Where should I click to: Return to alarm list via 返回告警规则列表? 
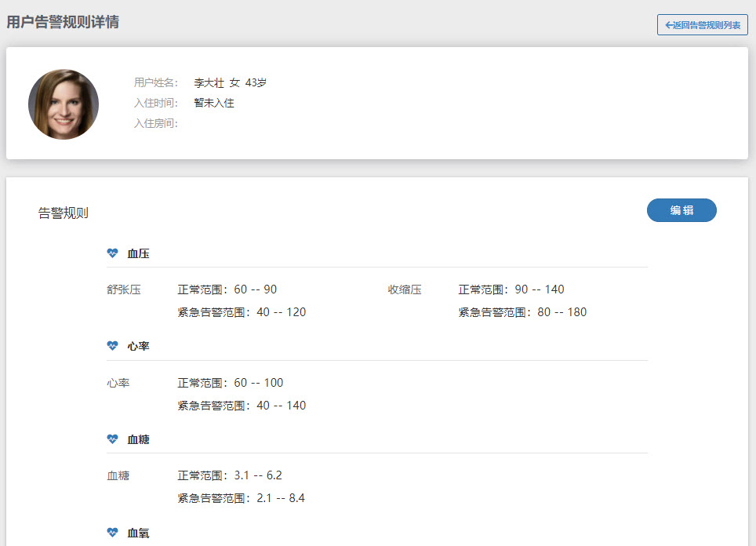point(702,25)
